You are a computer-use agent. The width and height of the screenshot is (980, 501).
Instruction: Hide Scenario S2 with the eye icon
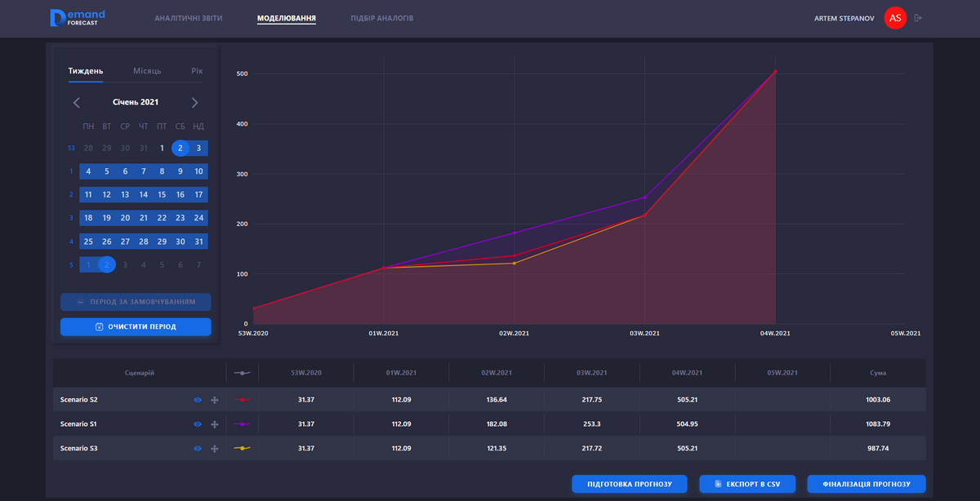198,400
